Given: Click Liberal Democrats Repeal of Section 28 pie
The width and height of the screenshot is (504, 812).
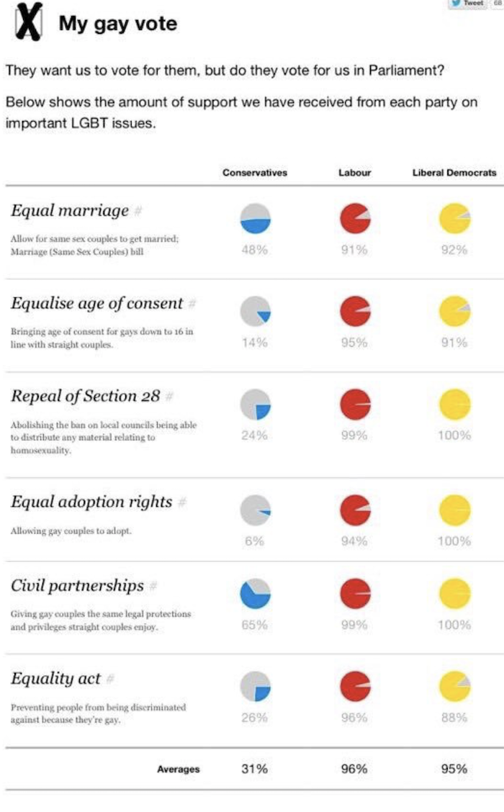Looking at the screenshot, I should 454,404.
